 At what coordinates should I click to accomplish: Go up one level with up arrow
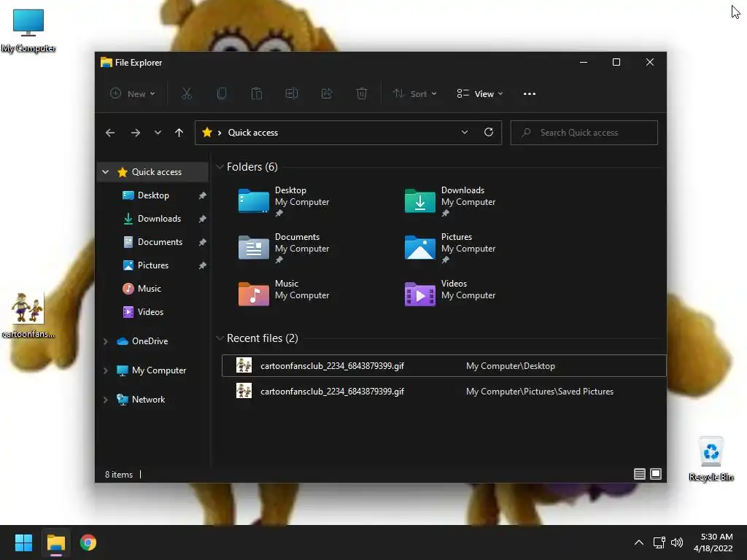179,133
